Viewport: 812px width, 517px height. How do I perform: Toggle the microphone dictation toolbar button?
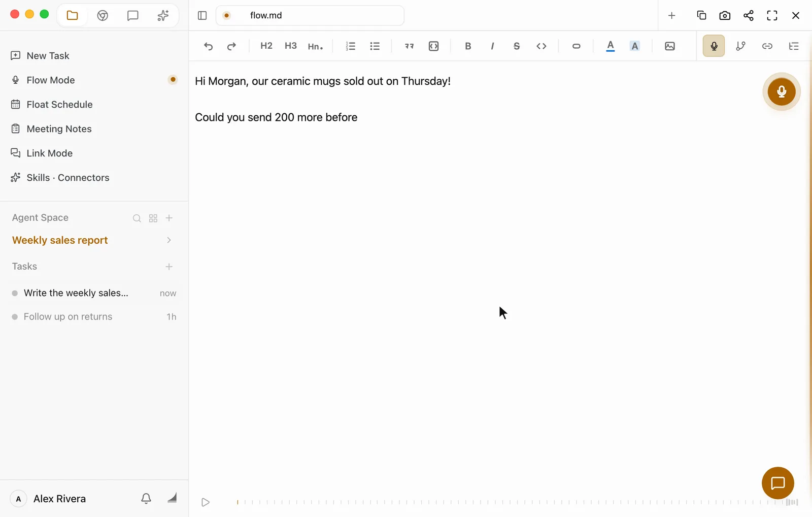[x=714, y=46]
